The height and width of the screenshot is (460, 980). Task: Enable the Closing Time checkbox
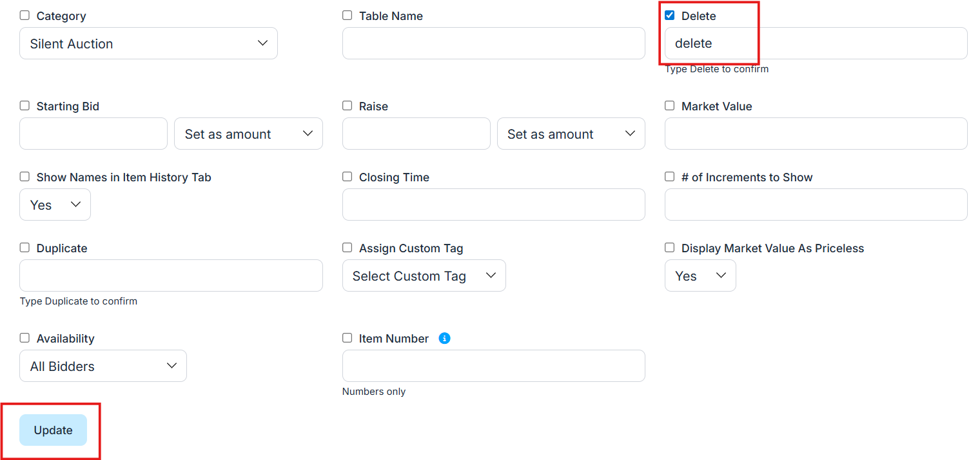348,177
